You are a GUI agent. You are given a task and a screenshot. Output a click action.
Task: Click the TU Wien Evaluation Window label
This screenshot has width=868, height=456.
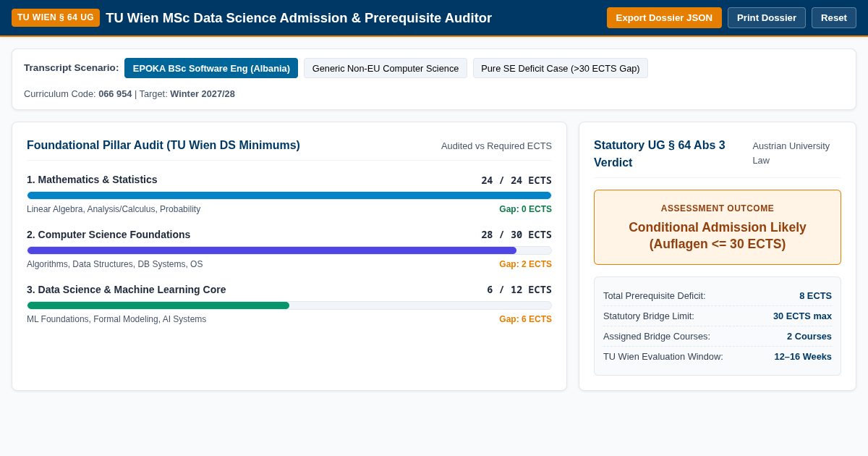[663, 357]
